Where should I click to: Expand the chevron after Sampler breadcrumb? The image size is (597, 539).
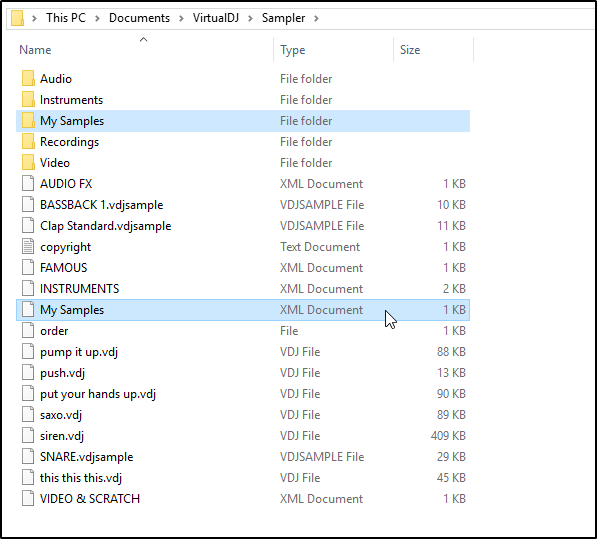(316, 18)
